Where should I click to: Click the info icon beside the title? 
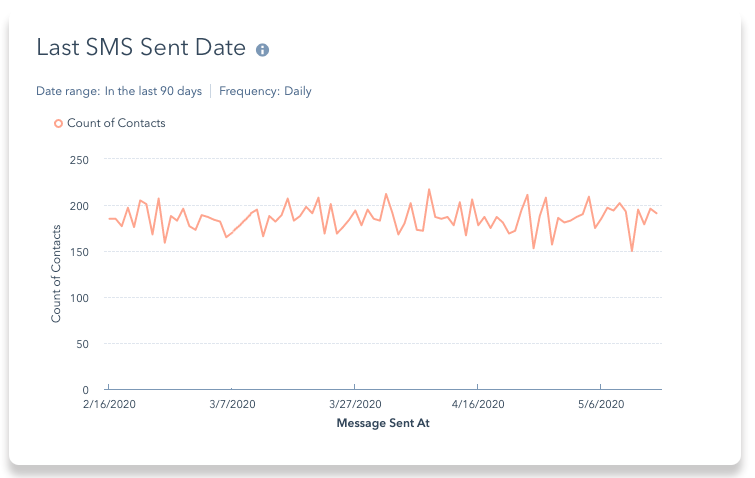pos(263,49)
